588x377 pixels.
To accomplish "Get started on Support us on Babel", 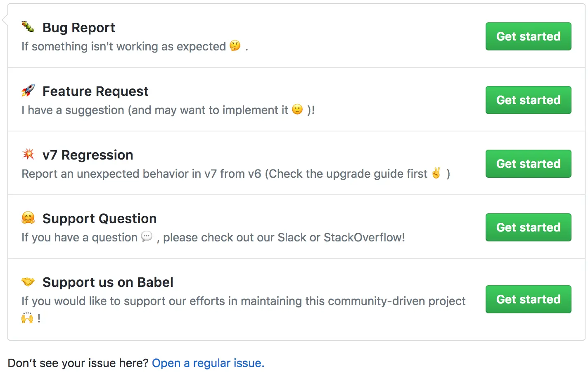I will click(x=528, y=299).
